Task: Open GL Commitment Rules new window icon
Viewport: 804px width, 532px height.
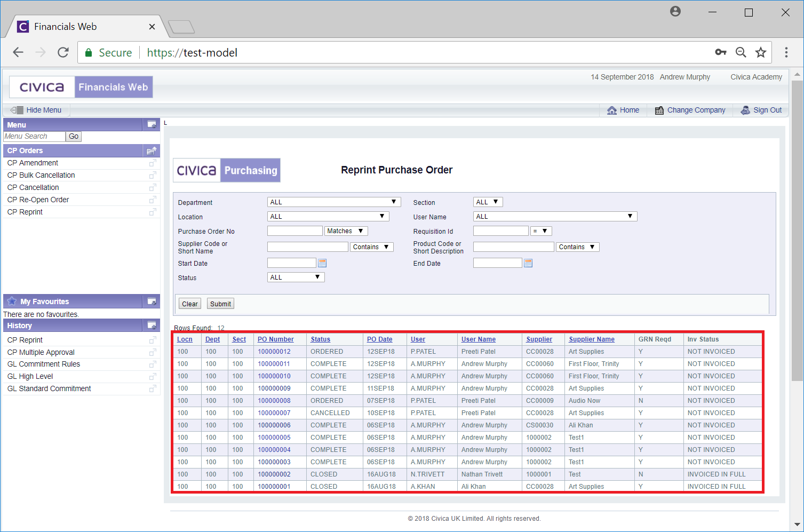Action: coord(153,364)
